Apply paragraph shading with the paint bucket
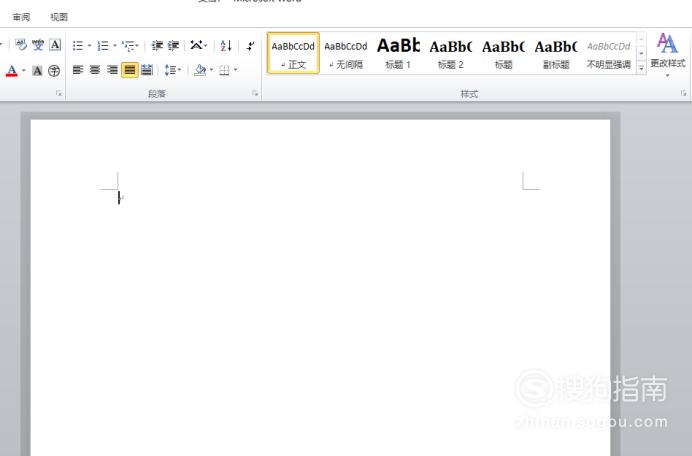The height and width of the screenshot is (456, 692). pos(200,70)
